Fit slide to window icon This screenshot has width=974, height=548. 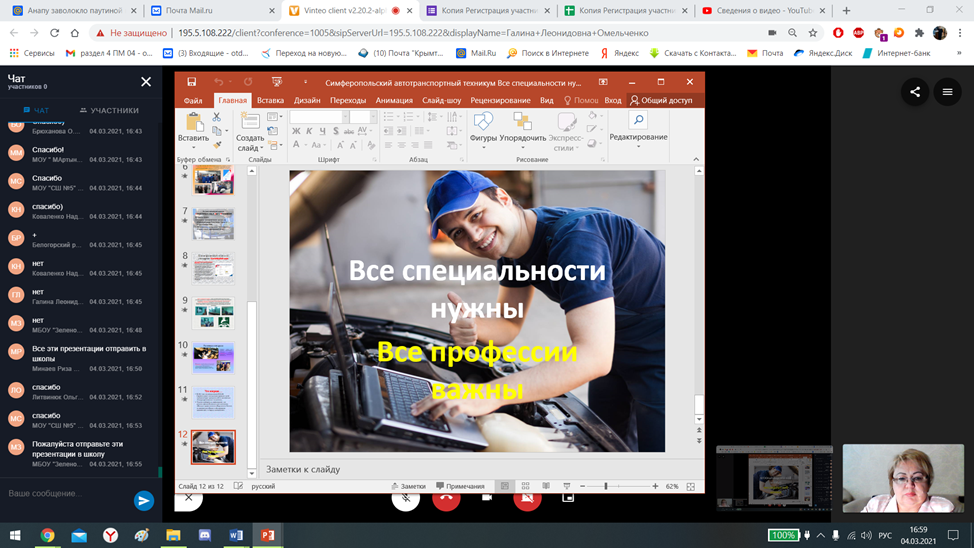click(691, 486)
